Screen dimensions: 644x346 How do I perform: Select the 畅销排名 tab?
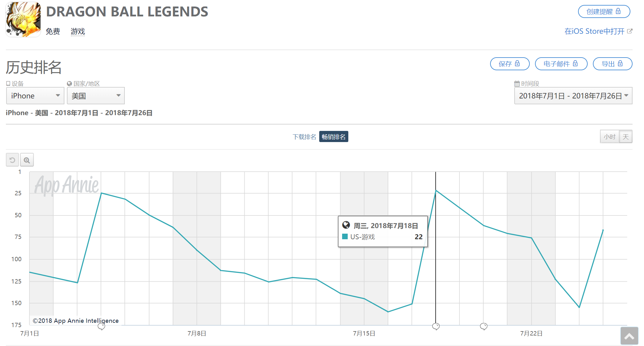click(x=333, y=137)
